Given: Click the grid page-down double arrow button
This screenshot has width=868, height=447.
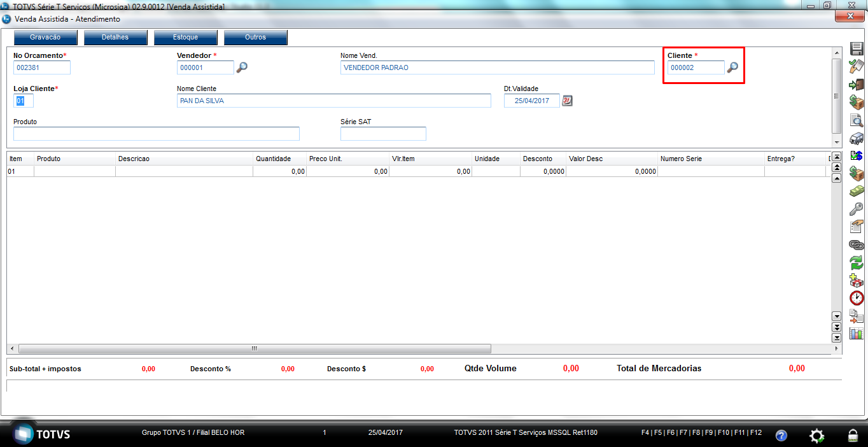Looking at the screenshot, I should click(837, 327).
